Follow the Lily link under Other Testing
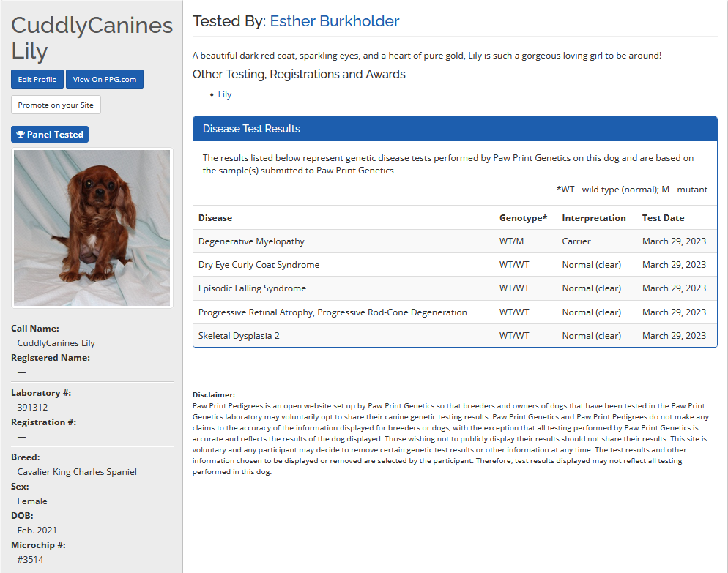The width and height of the screenshot is (728, 573). pos(225,94)
